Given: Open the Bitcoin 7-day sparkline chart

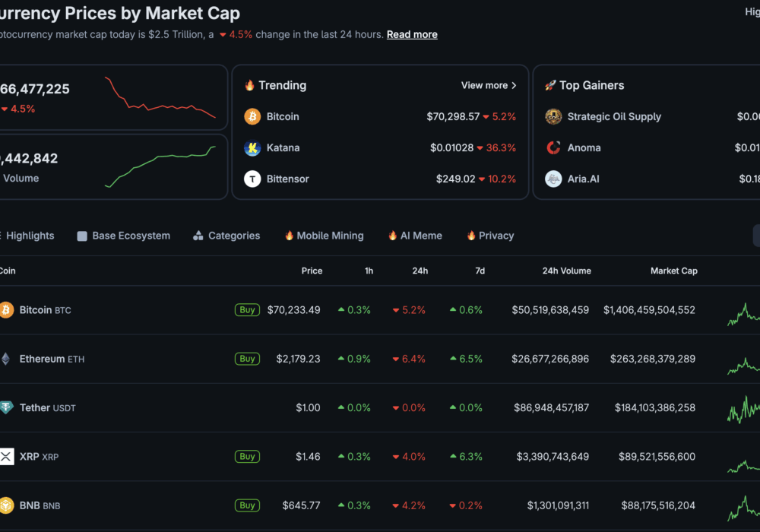Looking at the screenshot, I should pos(743,312).
